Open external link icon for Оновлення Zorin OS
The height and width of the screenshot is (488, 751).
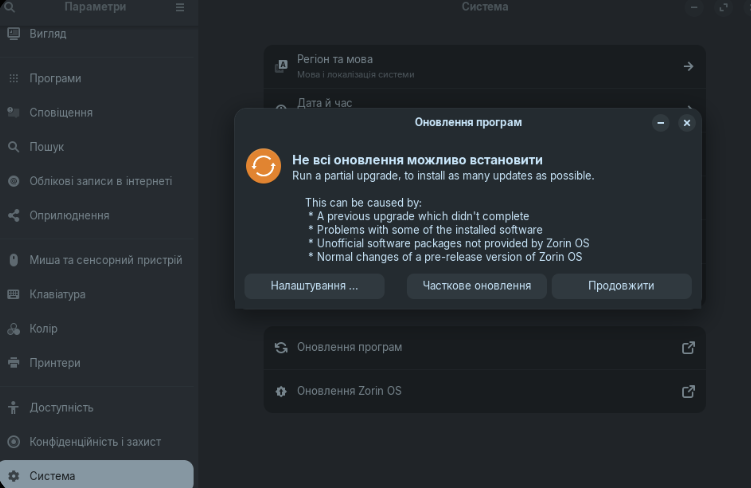[688, 391]
